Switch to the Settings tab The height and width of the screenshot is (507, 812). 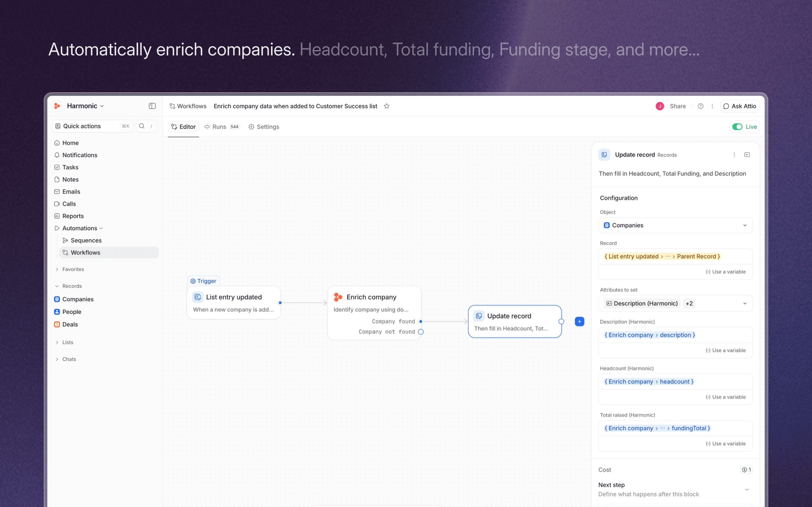point(264,126)
